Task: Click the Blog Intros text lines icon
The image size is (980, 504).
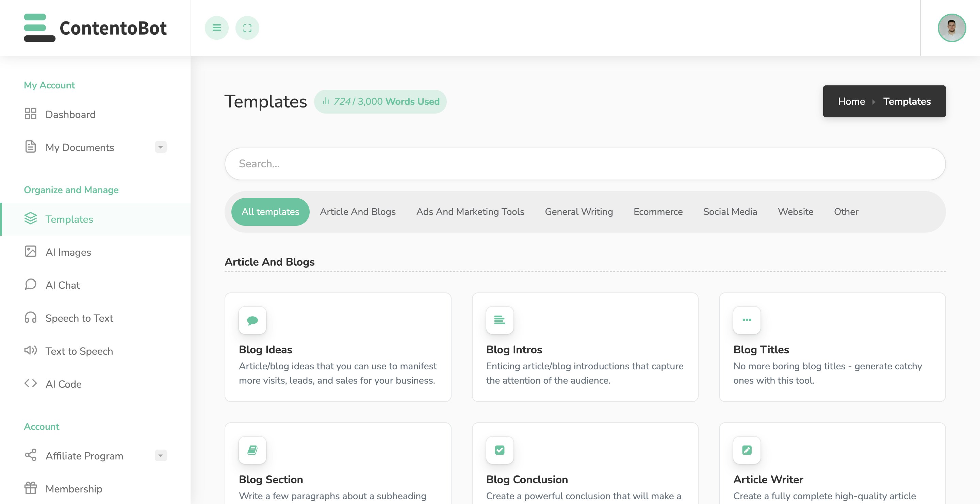Action: 500,320
